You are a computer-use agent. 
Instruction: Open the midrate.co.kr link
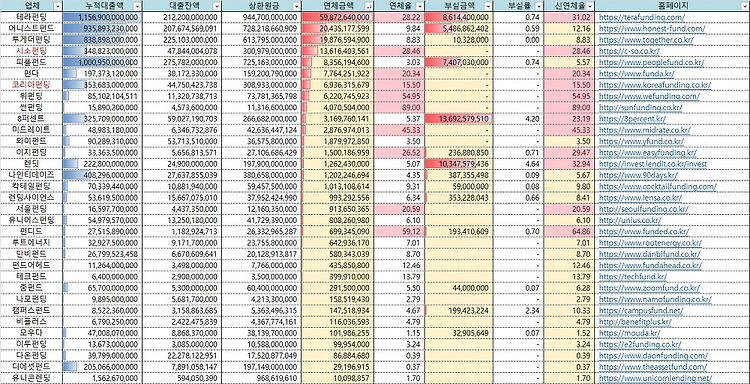click(x=645, y=130)
